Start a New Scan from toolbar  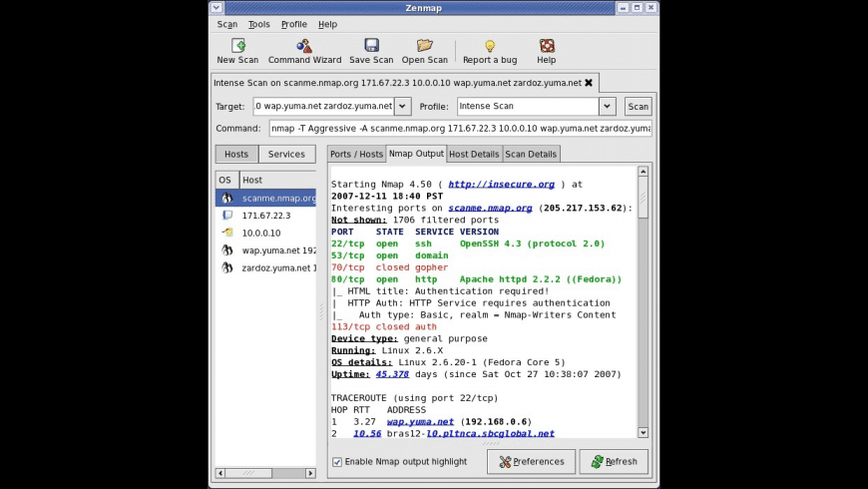237,51
